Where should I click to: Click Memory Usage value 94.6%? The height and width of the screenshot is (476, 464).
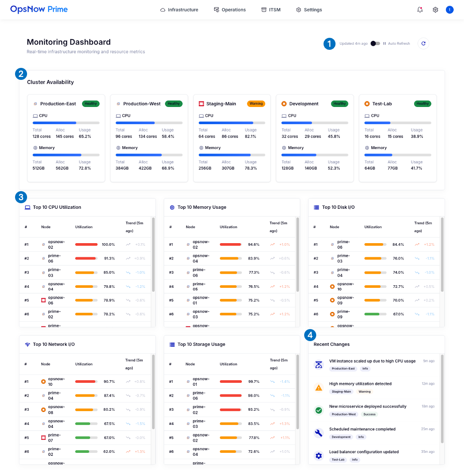point(253,244)
